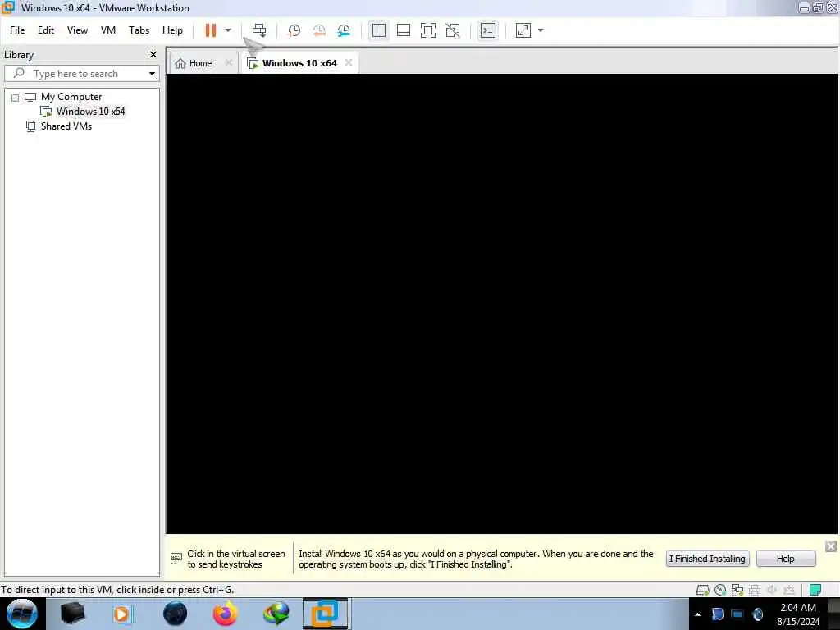Click the sound card status icon

[772, 591]
